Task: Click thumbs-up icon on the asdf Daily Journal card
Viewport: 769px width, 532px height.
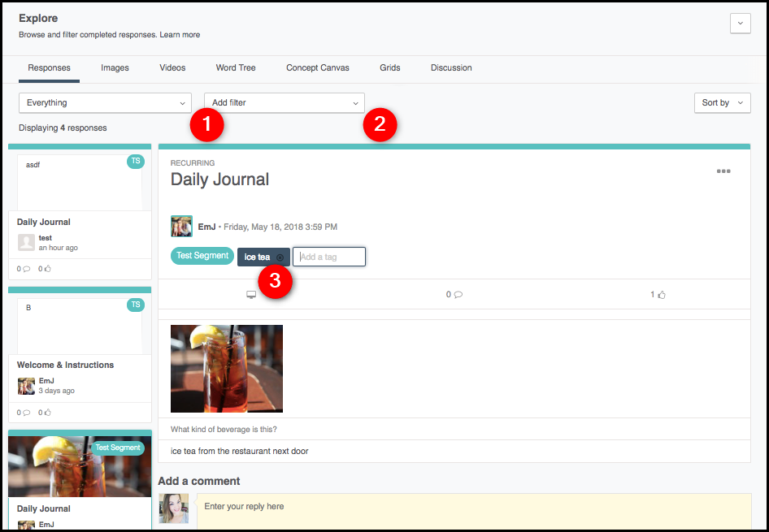Action: (x=48, y=269)
